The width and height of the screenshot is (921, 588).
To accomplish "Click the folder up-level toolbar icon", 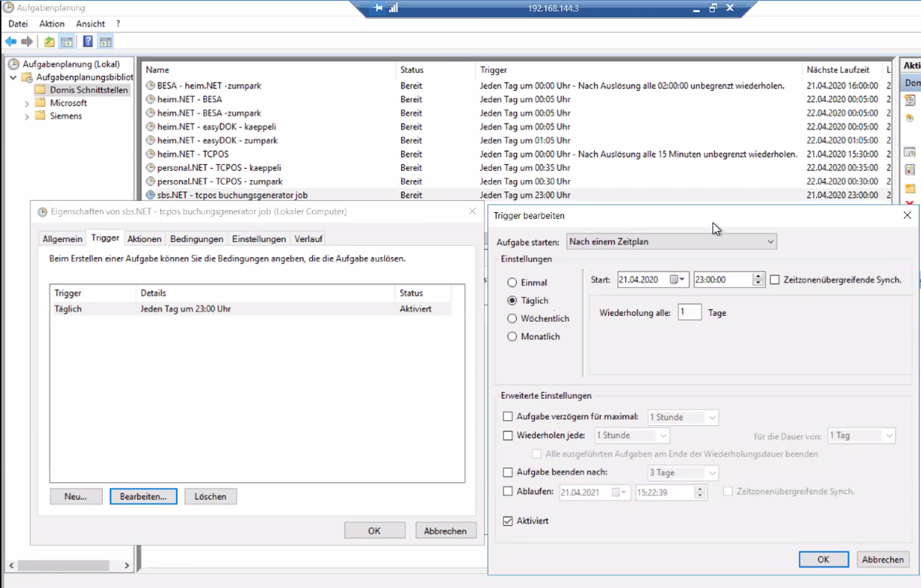I will pyautogui.click(x=49, y=42).
